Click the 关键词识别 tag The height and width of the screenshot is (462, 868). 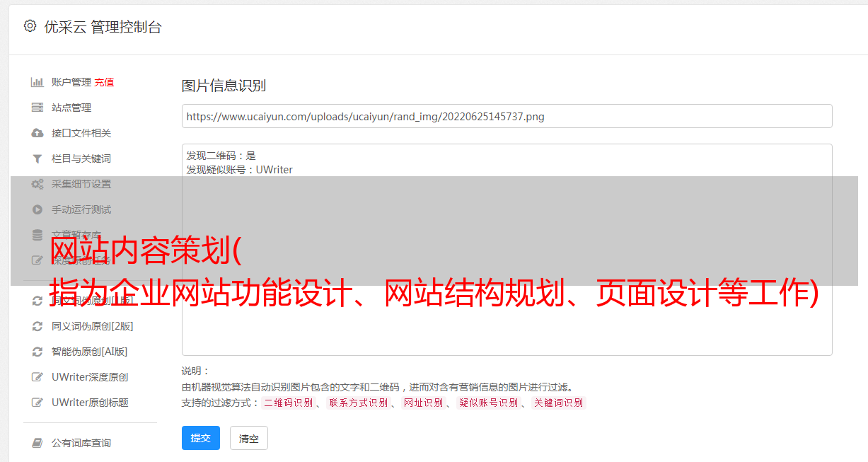[x=559, y=403]
